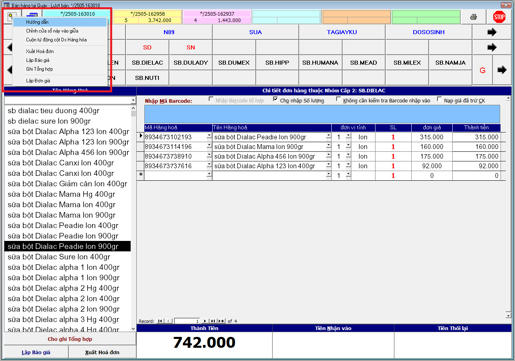The image size is (515, 361).
Task: Expand product name dropdown for Dialac Peadie 900gr row
Action: pos(329,136)
